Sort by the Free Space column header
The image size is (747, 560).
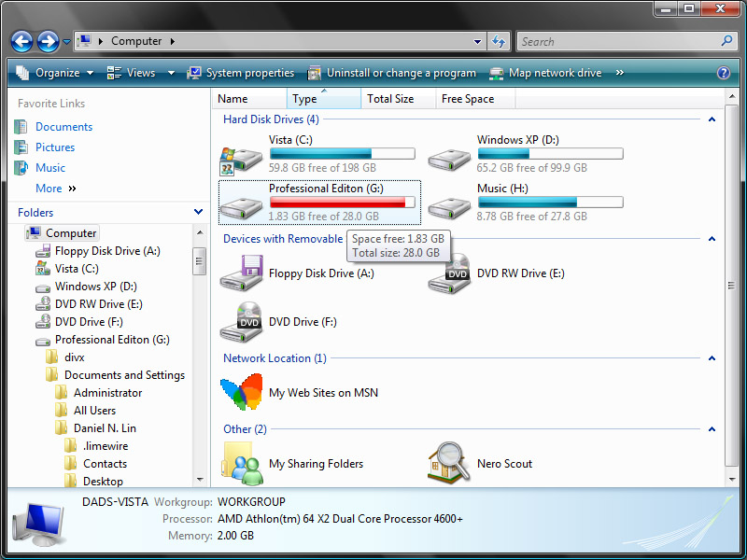tap(475, 99)
